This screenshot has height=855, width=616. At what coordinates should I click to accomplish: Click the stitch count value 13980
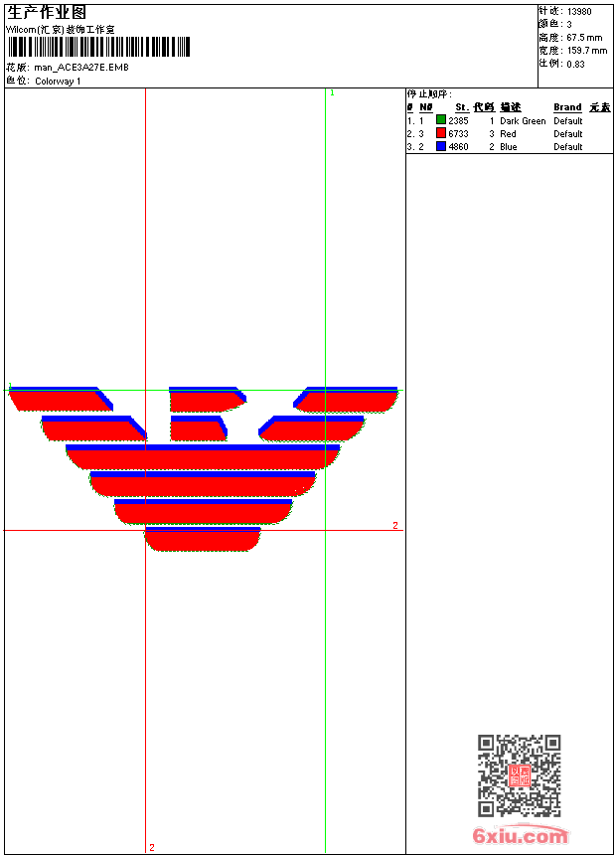tap(579, 12)
